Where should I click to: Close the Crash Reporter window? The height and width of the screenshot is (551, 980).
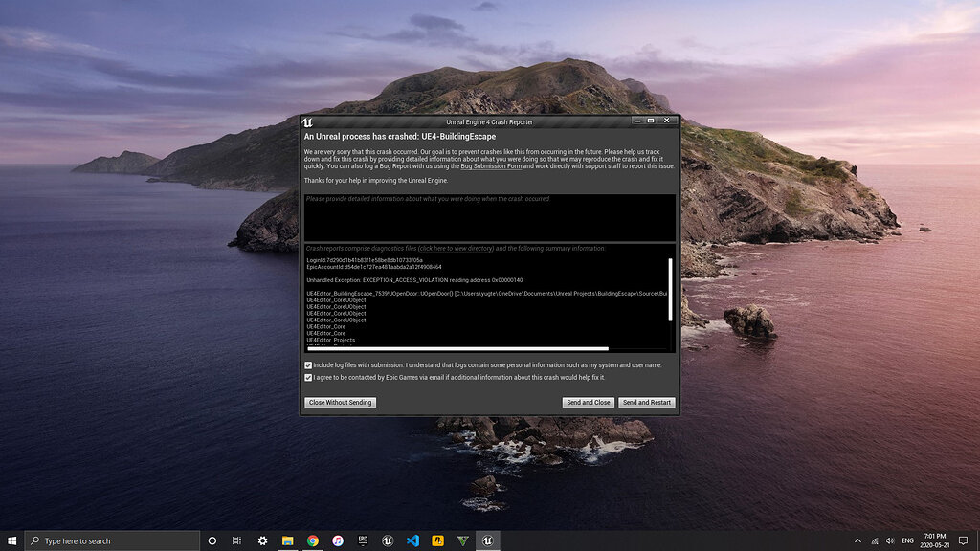click(667, 121)
